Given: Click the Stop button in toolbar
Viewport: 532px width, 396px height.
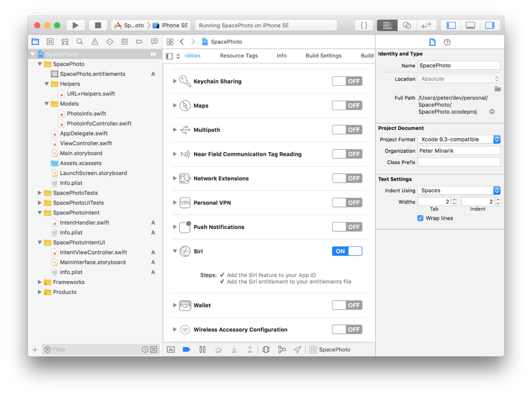Looking at the screenshot, I should tap(98, 25).
